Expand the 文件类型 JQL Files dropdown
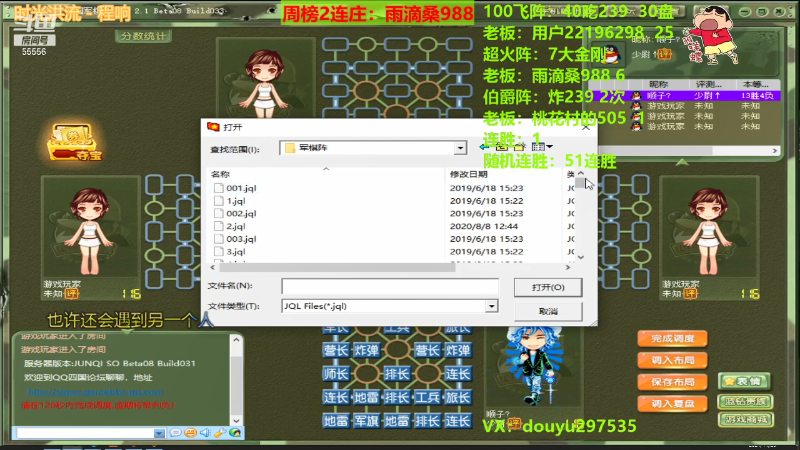 tap(491, 306)
